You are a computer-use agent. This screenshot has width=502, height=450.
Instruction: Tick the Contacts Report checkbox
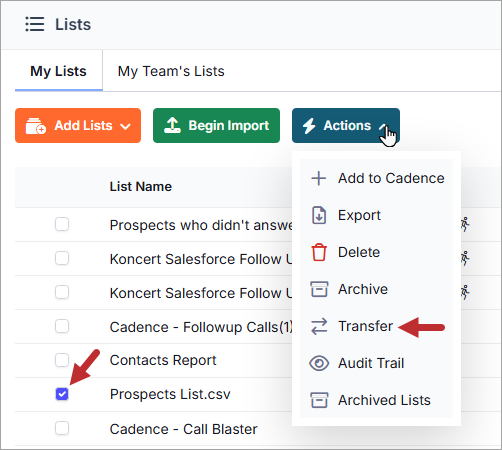(x=62, y=360)
